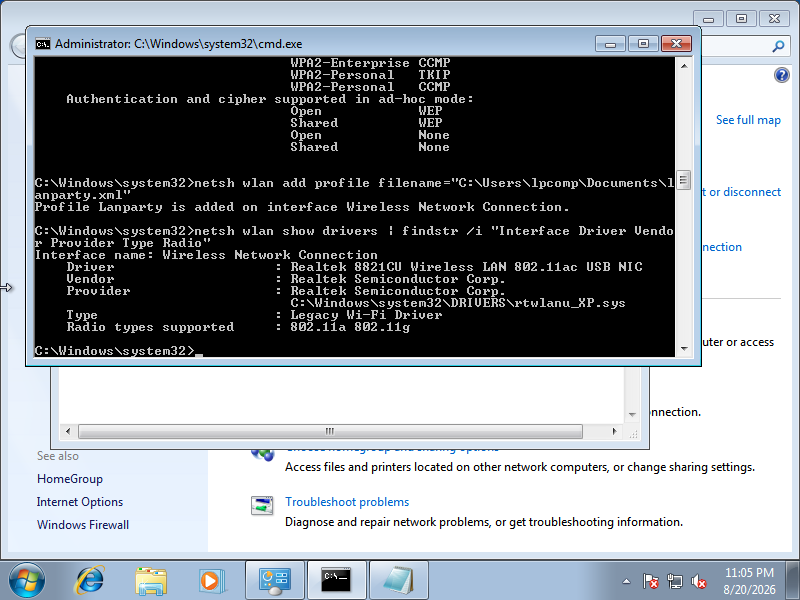
Task: Open Windows Explorer folder icon in taskbar
Action: 151,581
